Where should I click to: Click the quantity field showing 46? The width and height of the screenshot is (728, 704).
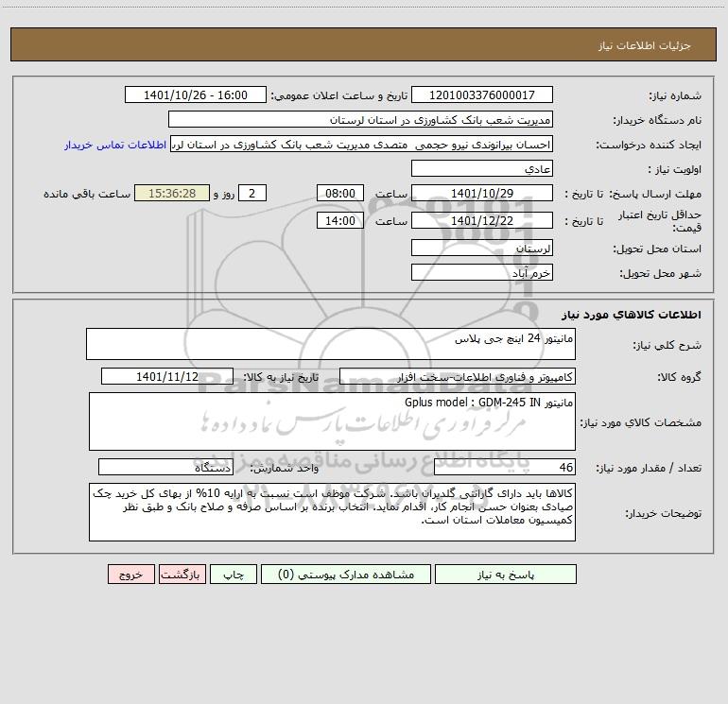coord(505,468)
